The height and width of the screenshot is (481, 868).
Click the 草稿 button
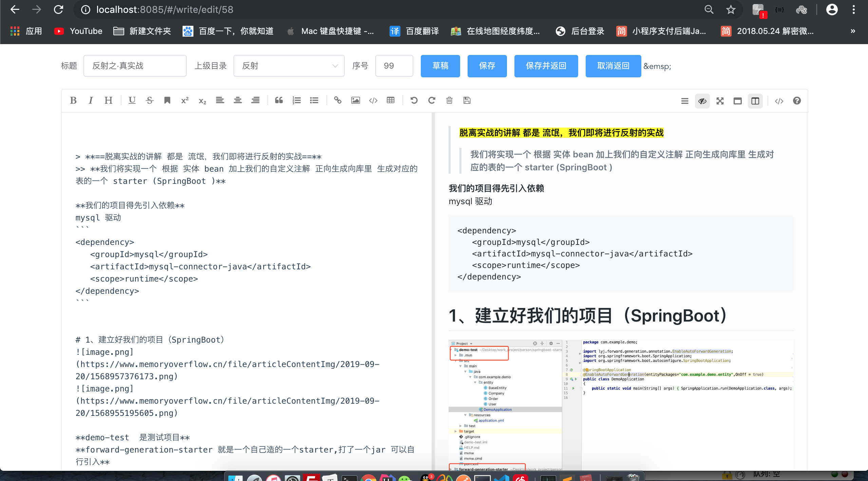[440, 66]
